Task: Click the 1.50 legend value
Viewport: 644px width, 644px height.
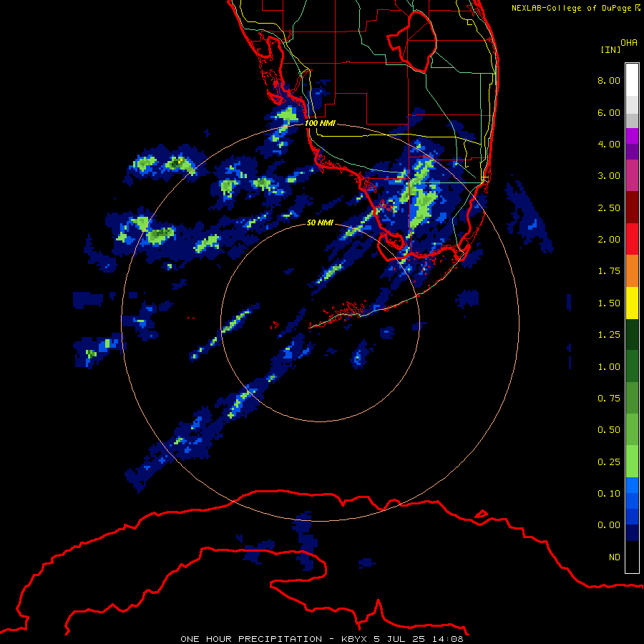Action: tap(609, 303)
